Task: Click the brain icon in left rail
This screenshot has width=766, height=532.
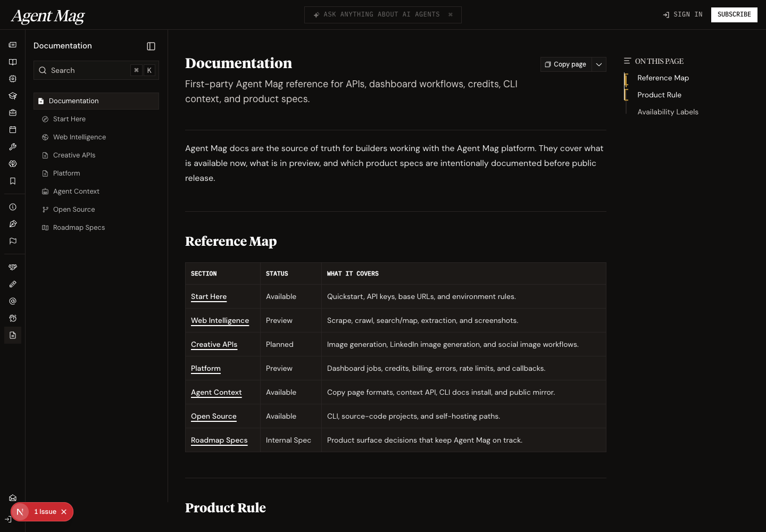Action: [13, 164]
